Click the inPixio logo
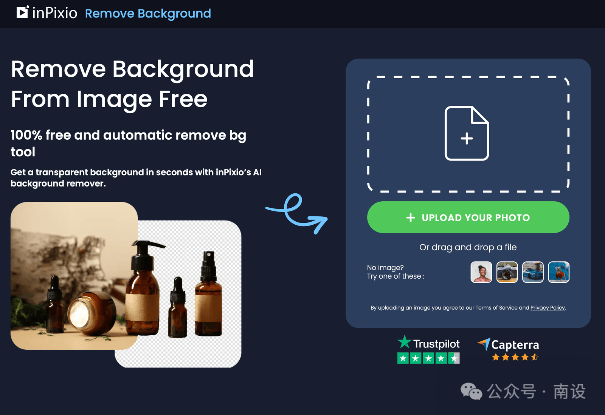 47,13
